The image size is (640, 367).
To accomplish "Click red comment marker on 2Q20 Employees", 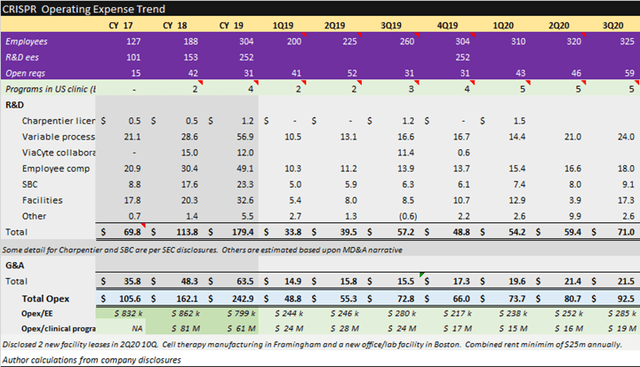I will tap(584, 35).
